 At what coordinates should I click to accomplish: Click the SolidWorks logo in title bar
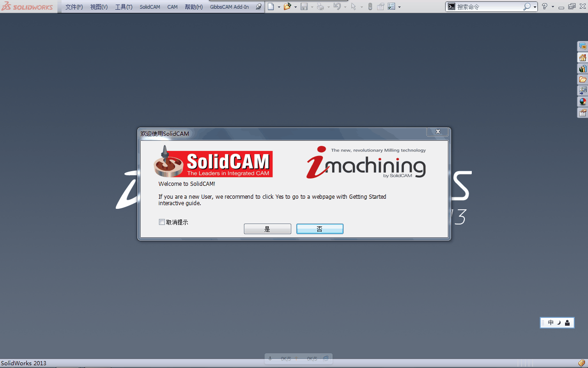[27, 6]
